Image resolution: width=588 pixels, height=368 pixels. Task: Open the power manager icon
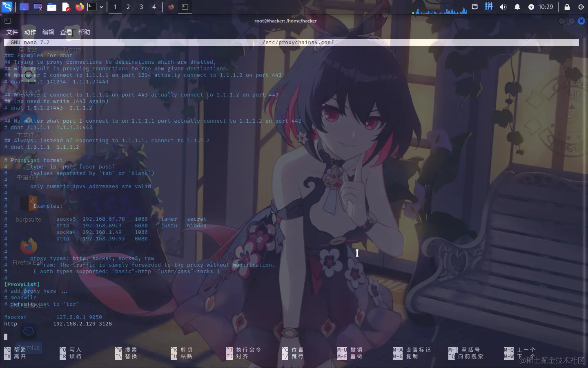[x=531, y=7]
